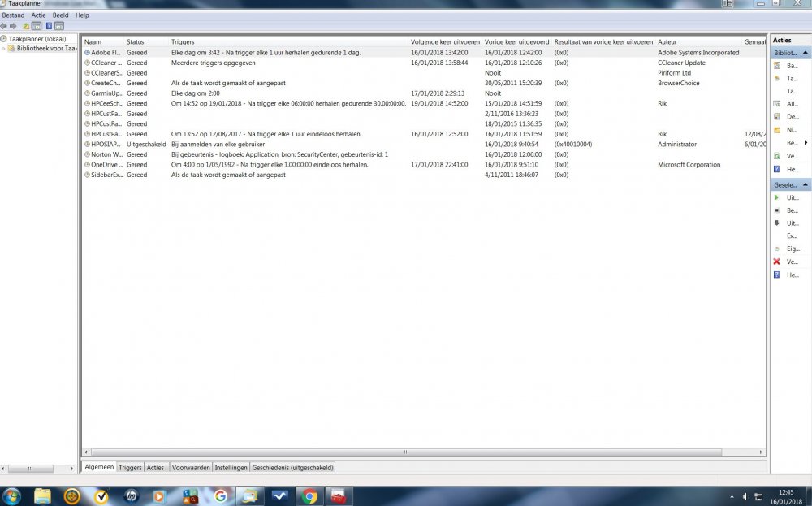The image size is (812, 506).
Task: Collapse the Gesele. actions section
Action: [x=806, y=185]
